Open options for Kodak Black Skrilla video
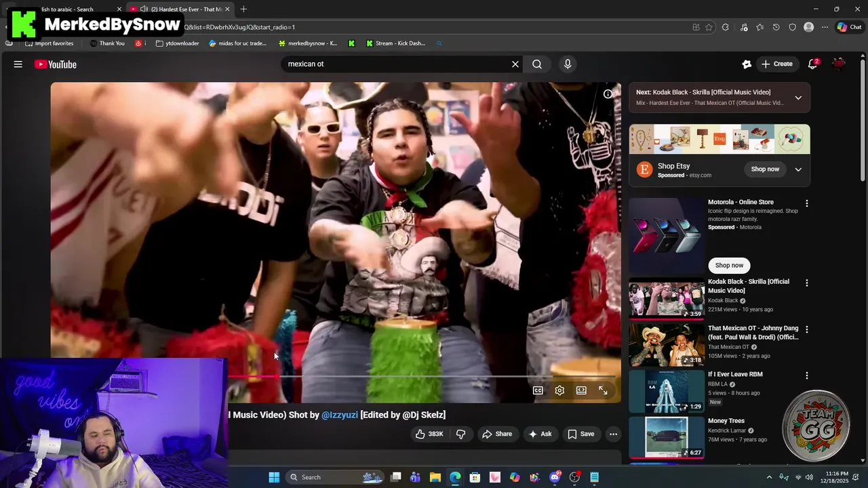 [x=806, y=283]
